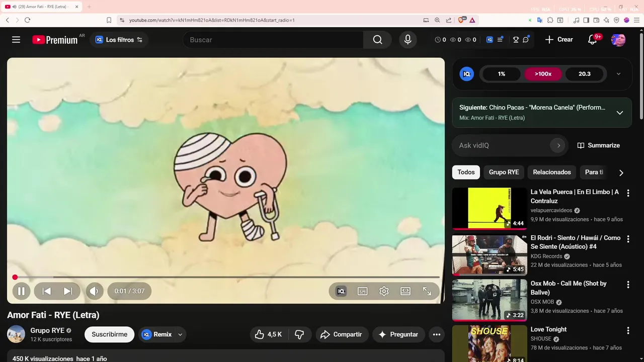Skip to previous video in player
Screen dimensions: 644x362
[x=46, y=291]
